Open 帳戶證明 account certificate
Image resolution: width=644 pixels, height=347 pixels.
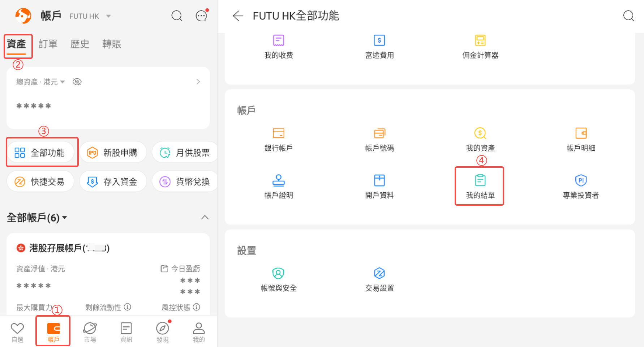[x=279, y=187]
